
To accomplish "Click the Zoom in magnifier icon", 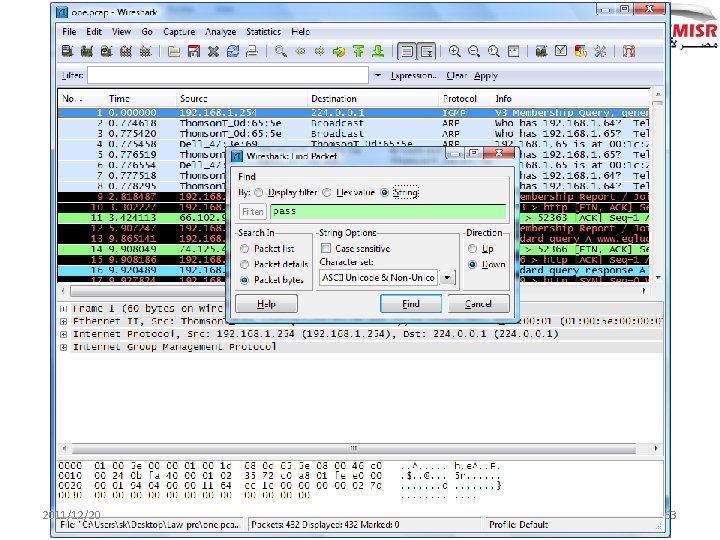I will (x=455, y=51).
